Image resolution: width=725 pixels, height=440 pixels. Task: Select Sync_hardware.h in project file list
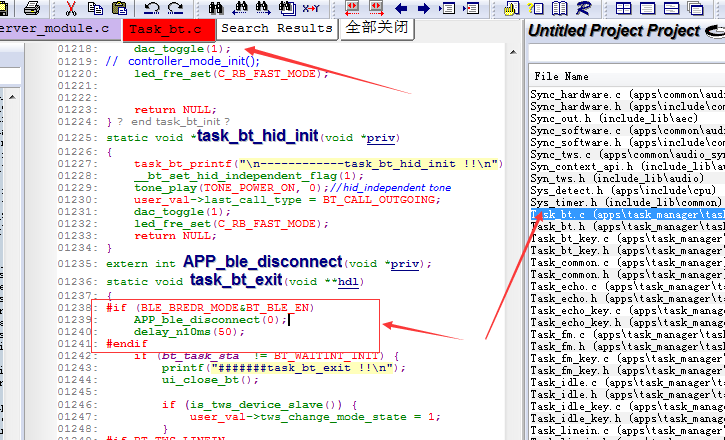click(627, 106)
